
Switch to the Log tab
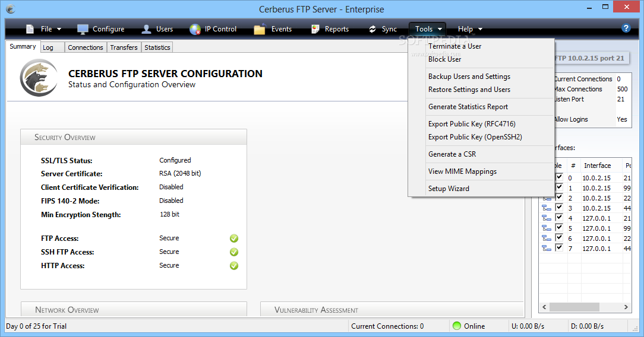[52, 47]
